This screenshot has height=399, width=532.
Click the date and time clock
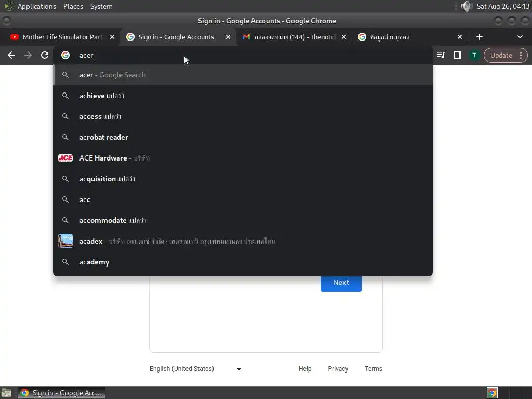point(503,6)
